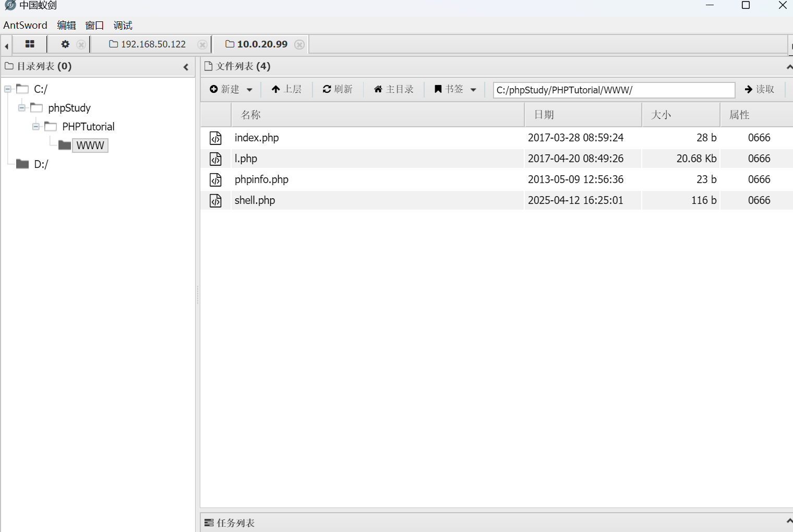Open the home grid view tab icon
Image resolution: width=793 pixels, height=532 pixels.
point(30,44)
